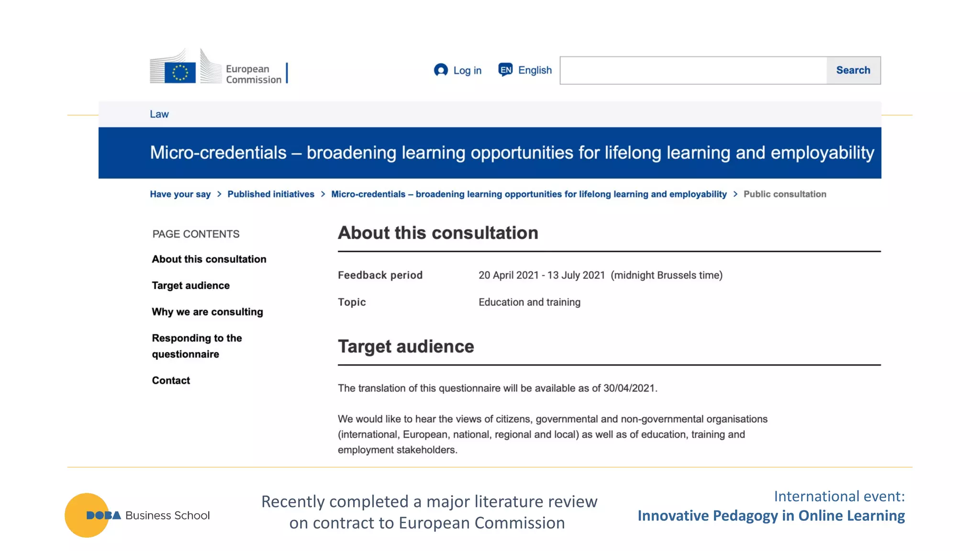
Task: Open the Log in link
Action: 467,70
